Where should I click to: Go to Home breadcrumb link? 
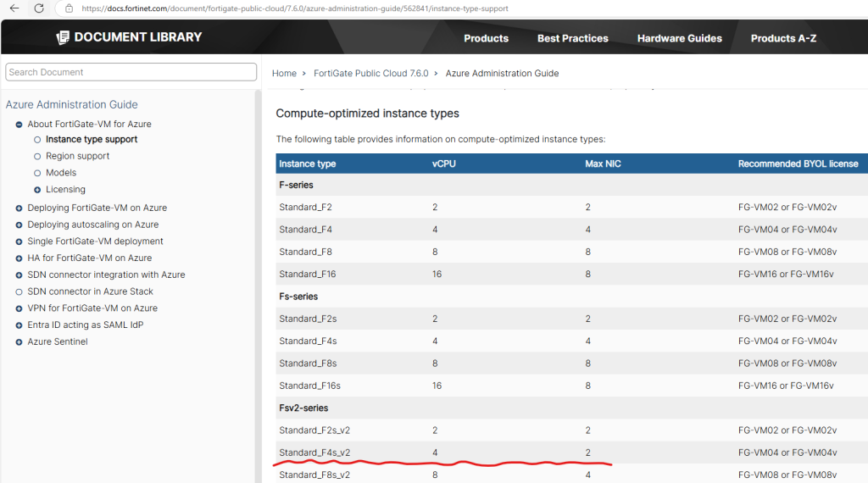tap(284, 74)
